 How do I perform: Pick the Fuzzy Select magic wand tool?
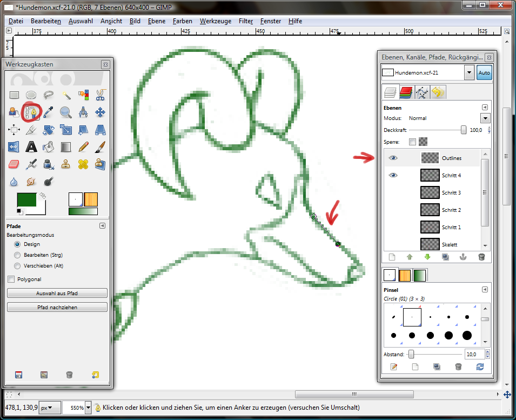pos(66,95)
